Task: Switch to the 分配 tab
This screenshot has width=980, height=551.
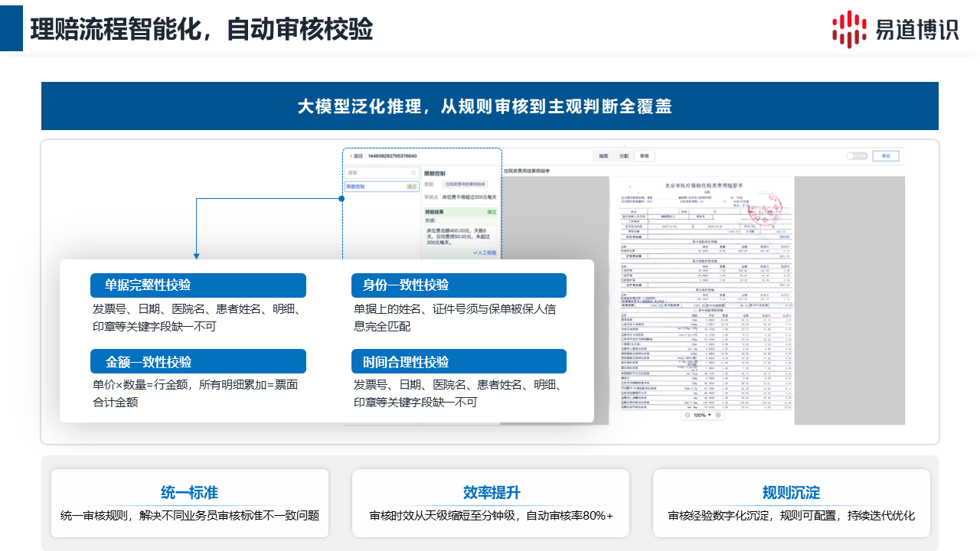Action: (x=624, y=156)
